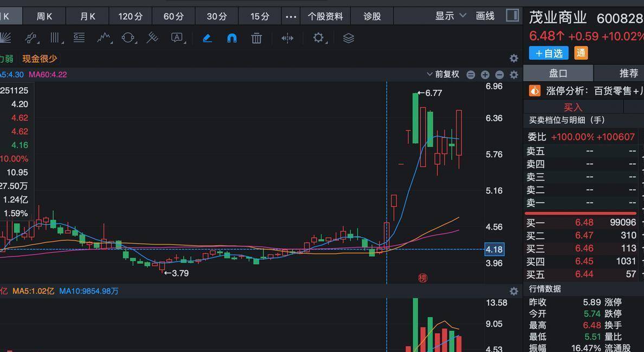Toggle the 通 (Shanghai Connect) indicator
The width and height of the screenshot is (644, 352).
(x=580, y=53)
